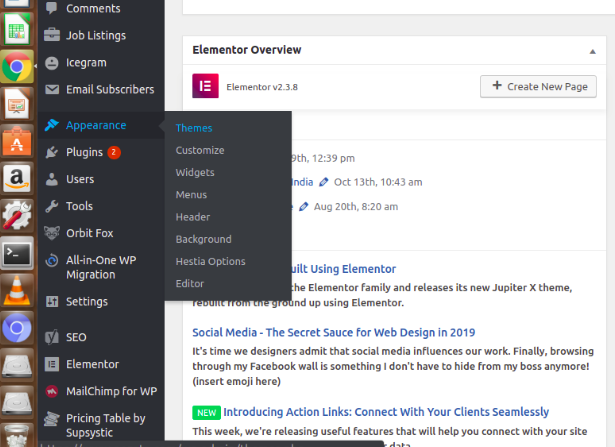
Task: Open Widgets in the Appearance submenu
Action: [x=195, y=173]
